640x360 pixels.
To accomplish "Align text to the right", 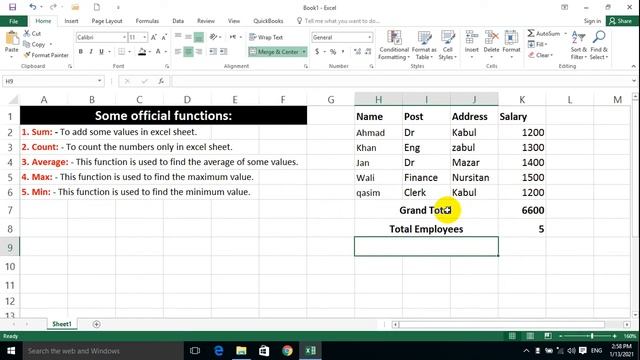I will click(199, 51).
